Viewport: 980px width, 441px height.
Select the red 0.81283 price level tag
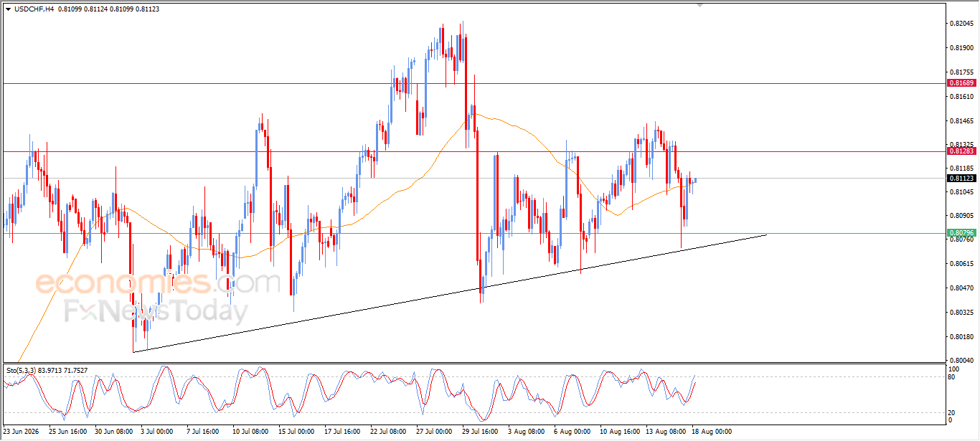coord(961,151)
